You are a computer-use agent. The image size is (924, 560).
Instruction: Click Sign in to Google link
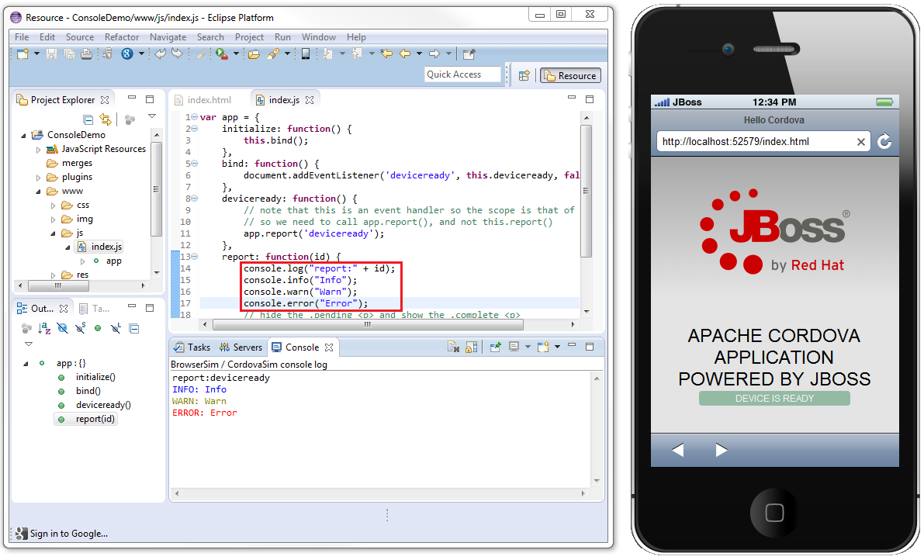coord(68,534)
